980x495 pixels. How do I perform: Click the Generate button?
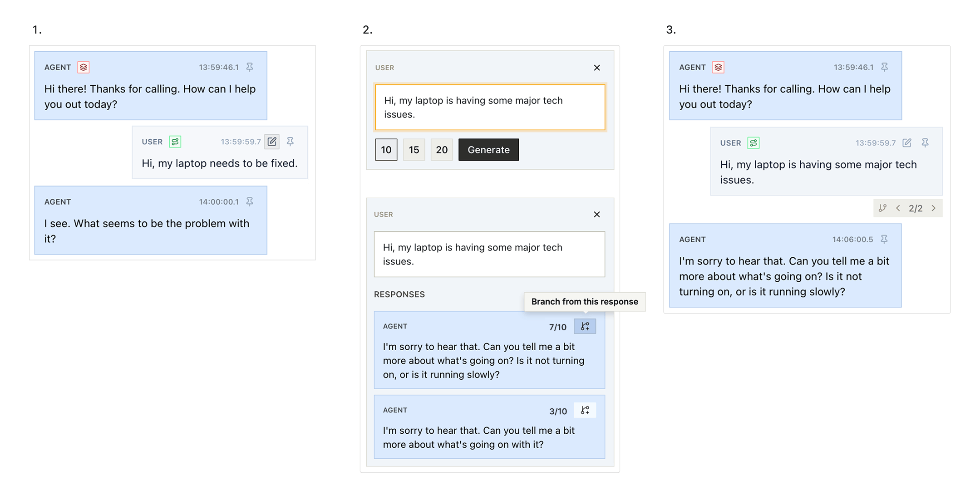(x=488, y=150)
